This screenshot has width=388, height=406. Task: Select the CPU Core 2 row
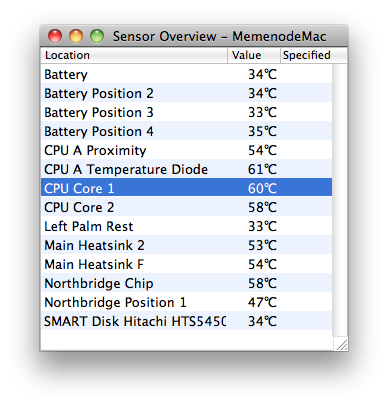click(x=186, y=207)
